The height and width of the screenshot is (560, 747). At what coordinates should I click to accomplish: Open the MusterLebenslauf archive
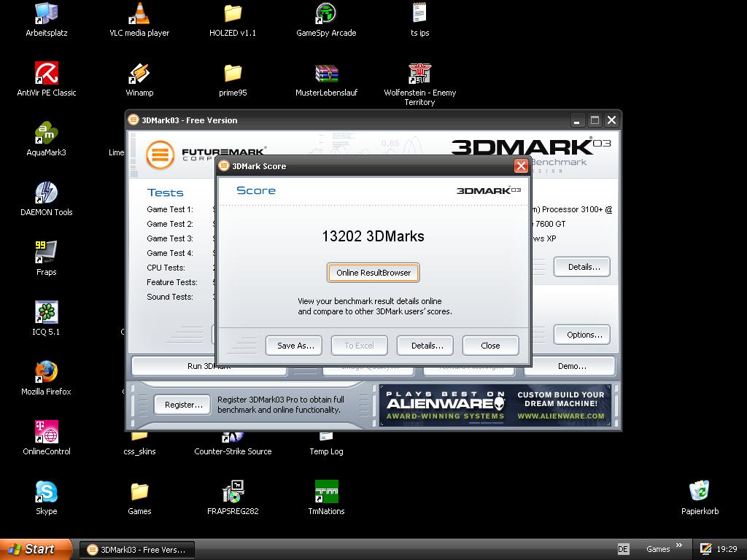(326, 79)
